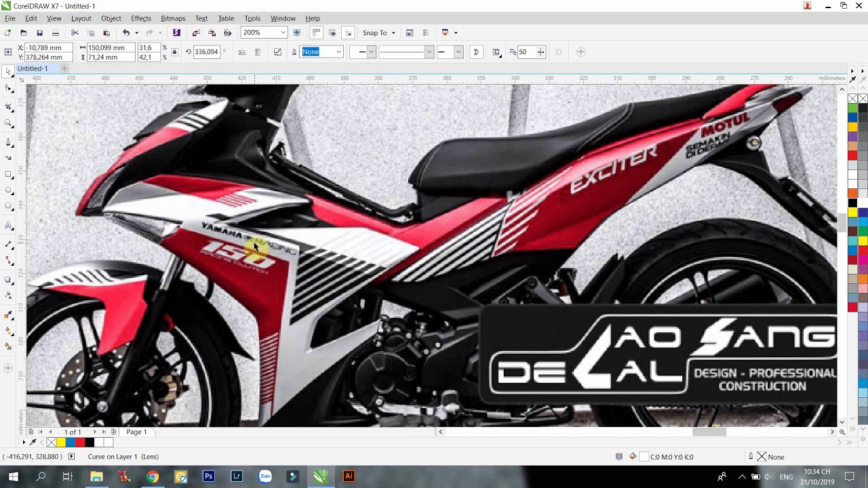This screenshot has height=488, width=868.
Task: Expand the undo history dropdown arrow
Action: [136, 33]
